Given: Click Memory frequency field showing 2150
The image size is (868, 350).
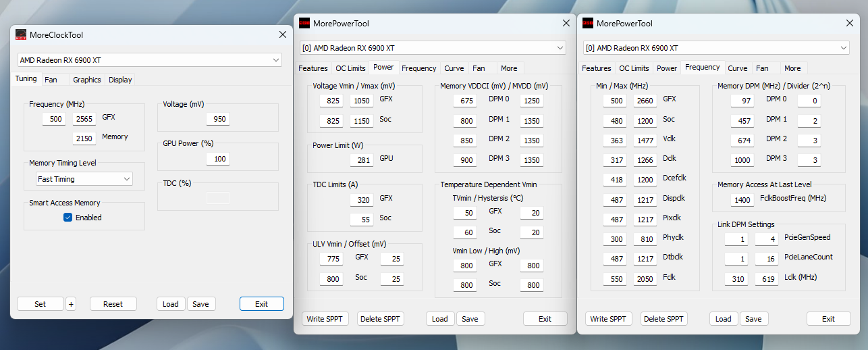Looking at the screenshot, I should (x=84, y=139).
